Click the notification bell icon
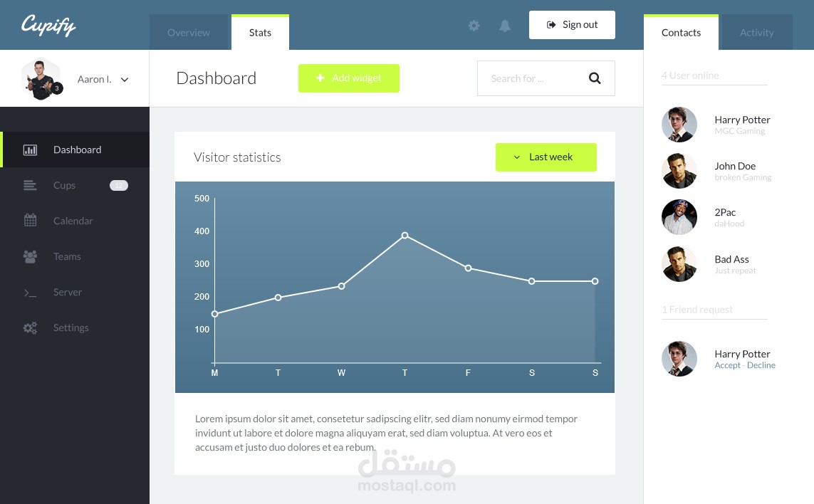The height and width of the screenshot is (504, 814). [505, 25]
